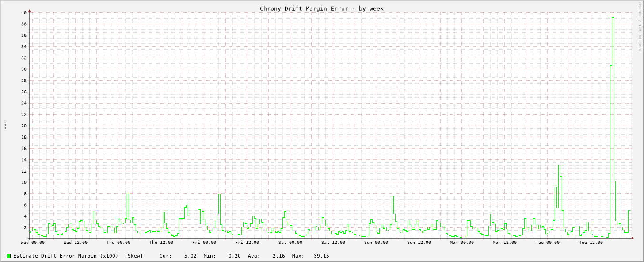Click the x-axis label 'Wed 12:00'
The height and width of the screenshot is (262, 644).
75,242
